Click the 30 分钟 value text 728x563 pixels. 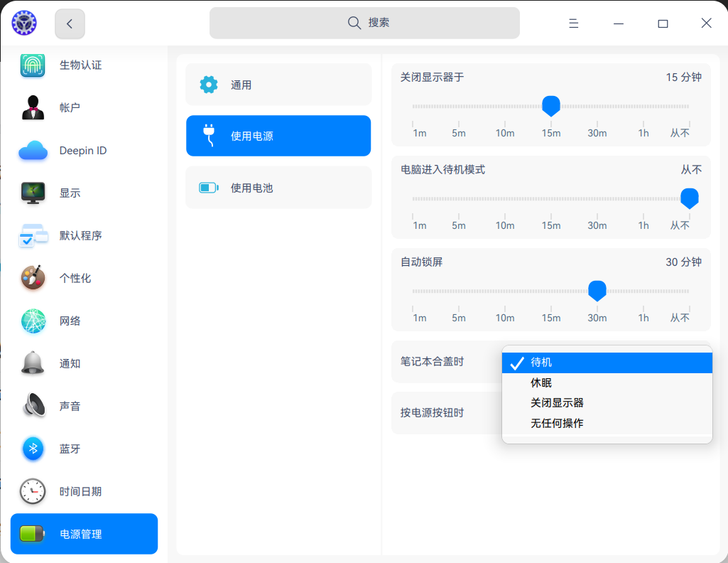[683, 262]
